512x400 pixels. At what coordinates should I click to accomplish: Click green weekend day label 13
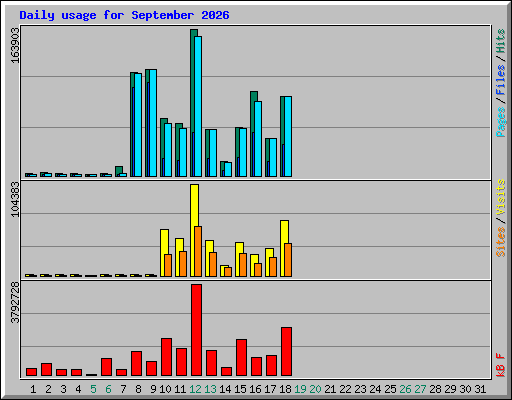[210, 389]
